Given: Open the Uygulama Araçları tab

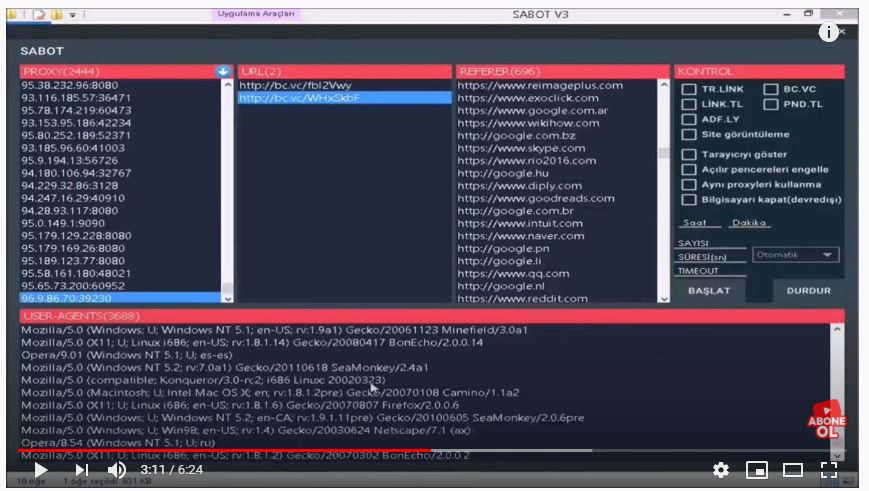Looking at the screenshot, I should pyautogui.click(x=256, y=14).
